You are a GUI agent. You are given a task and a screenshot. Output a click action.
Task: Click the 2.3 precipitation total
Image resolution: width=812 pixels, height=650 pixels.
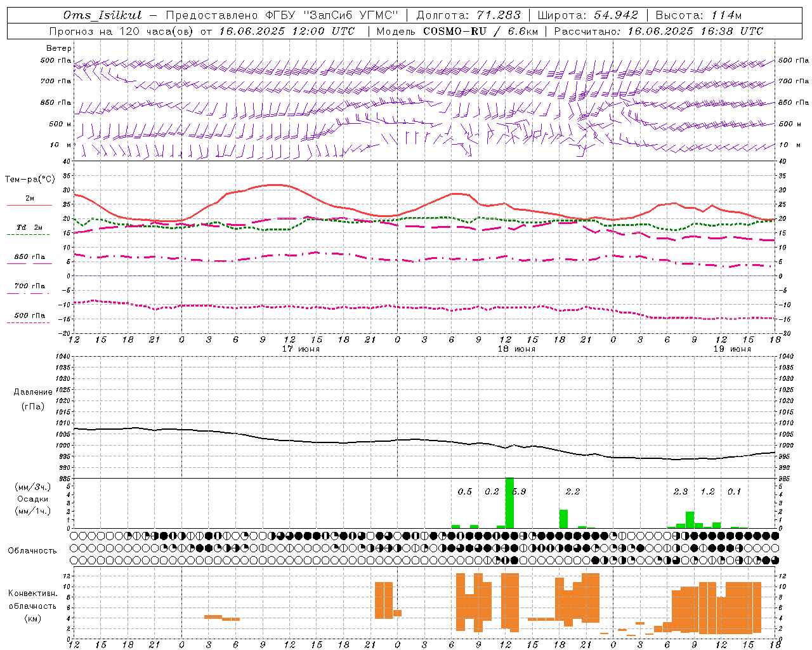point(681,492)
